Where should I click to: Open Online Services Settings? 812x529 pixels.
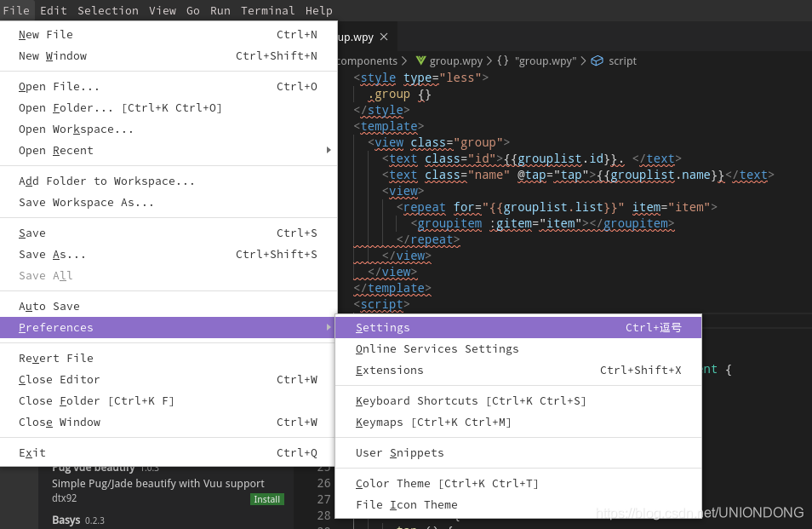[518, 348]
